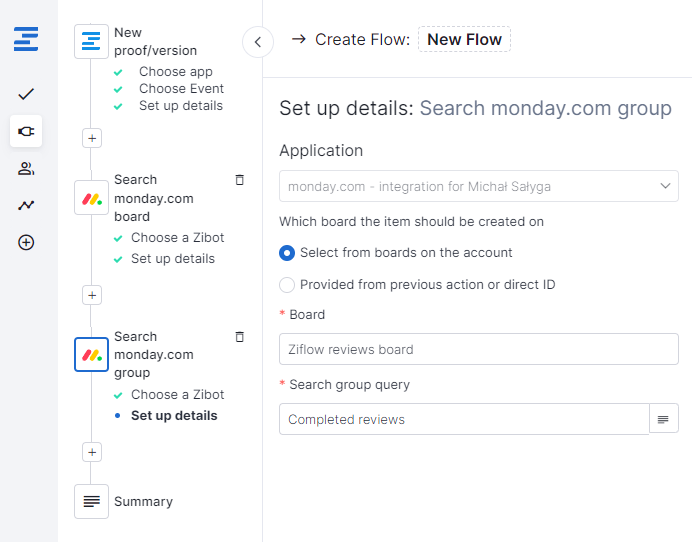The image size is (692, 542).
Task: Click the New Flow name field
Action: tap(464, 40)
